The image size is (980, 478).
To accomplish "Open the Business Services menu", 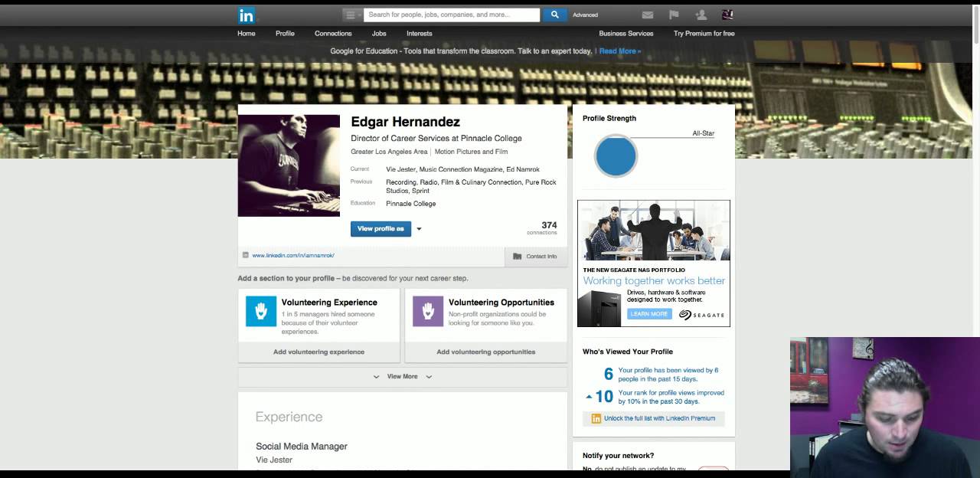I will point(626,34).
